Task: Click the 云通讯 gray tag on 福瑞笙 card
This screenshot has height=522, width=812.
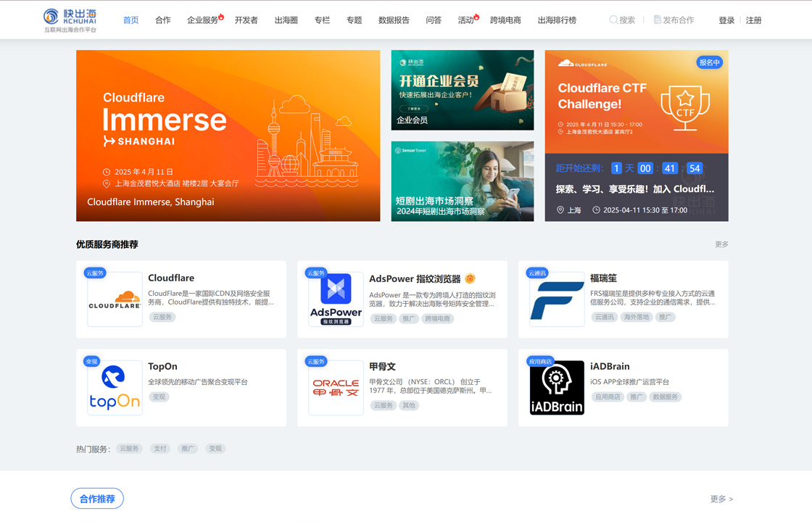Action: (x=605, y=317)
